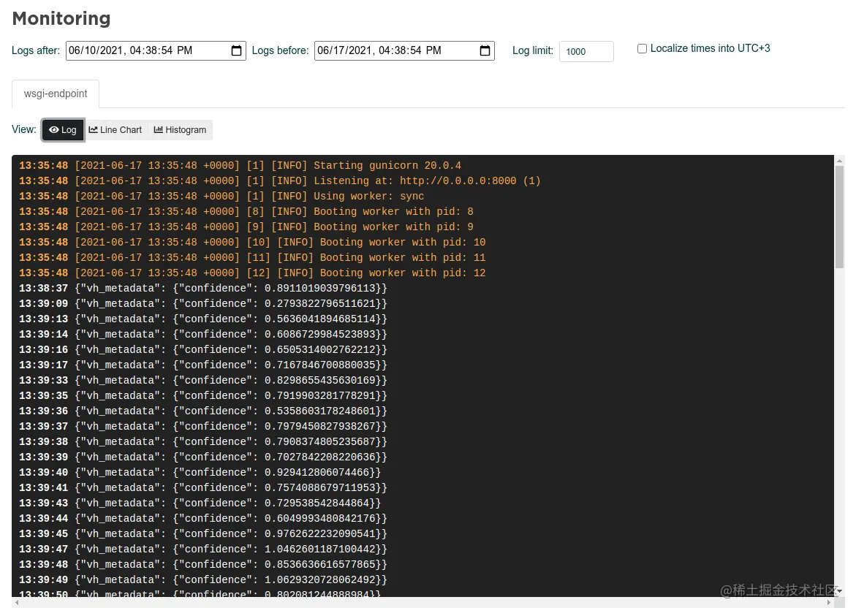Click 13:39:35 log entry with confidence 0.7919
This screenshot has height=616, width=856.
pyautogui.click(x=203, y=395)
